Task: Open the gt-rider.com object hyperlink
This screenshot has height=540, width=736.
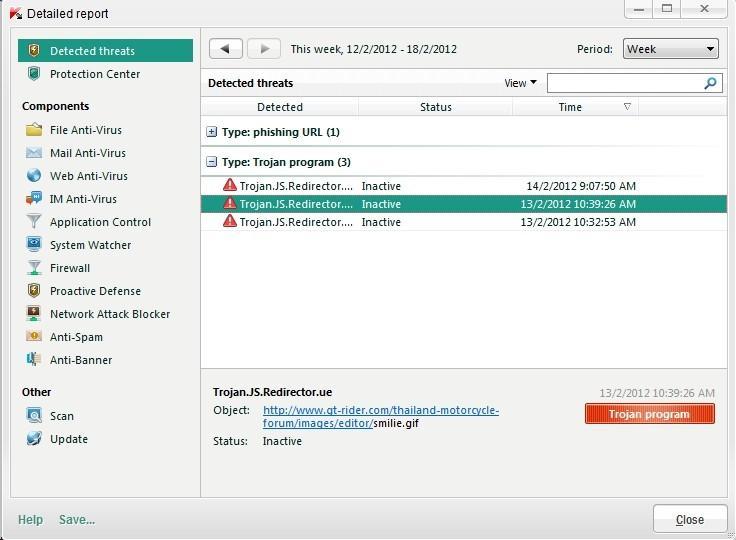Action: [x=380, y=410]
